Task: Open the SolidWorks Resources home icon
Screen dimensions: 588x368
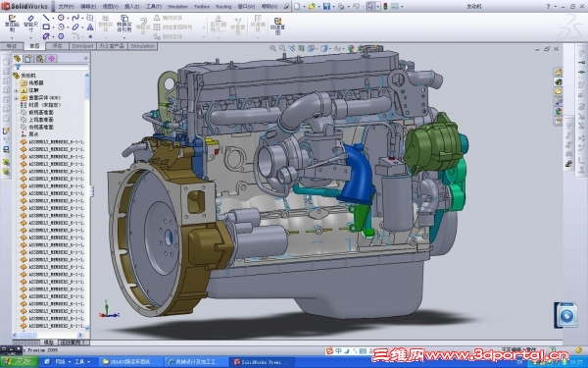Action: [x=558, y=72]
